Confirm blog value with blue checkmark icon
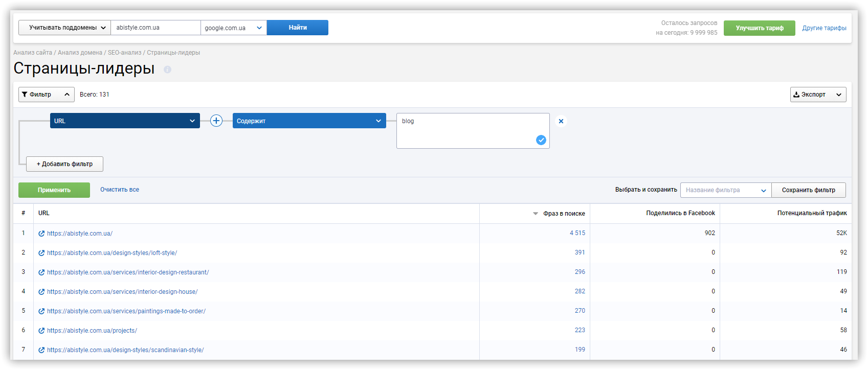868x370 pixels. pos(541,140)
